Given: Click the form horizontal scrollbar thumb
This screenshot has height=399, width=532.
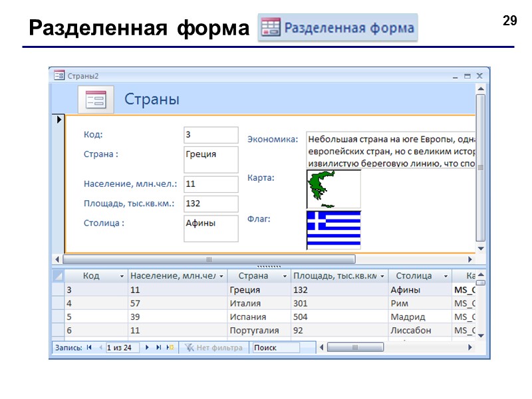Looking at the screenshot, I should click(209, 259).
